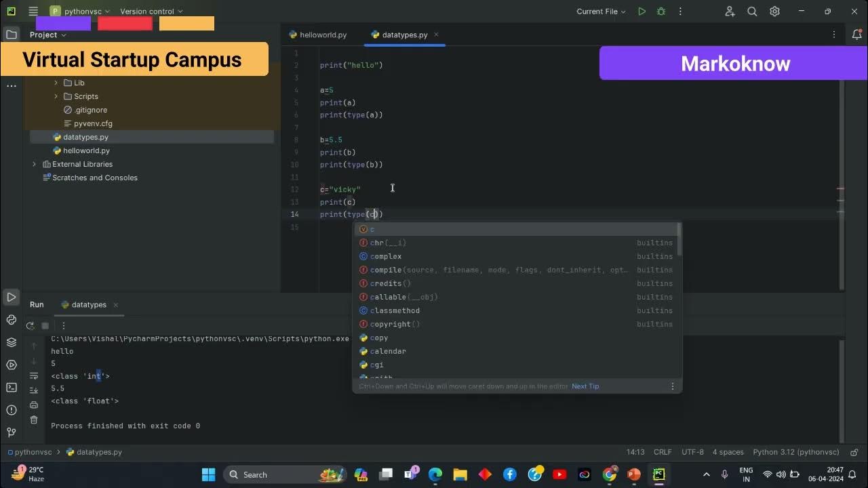Open more tool windows ellipsis in left sidebar
This screenshot has width=868, height=488.
12,86
